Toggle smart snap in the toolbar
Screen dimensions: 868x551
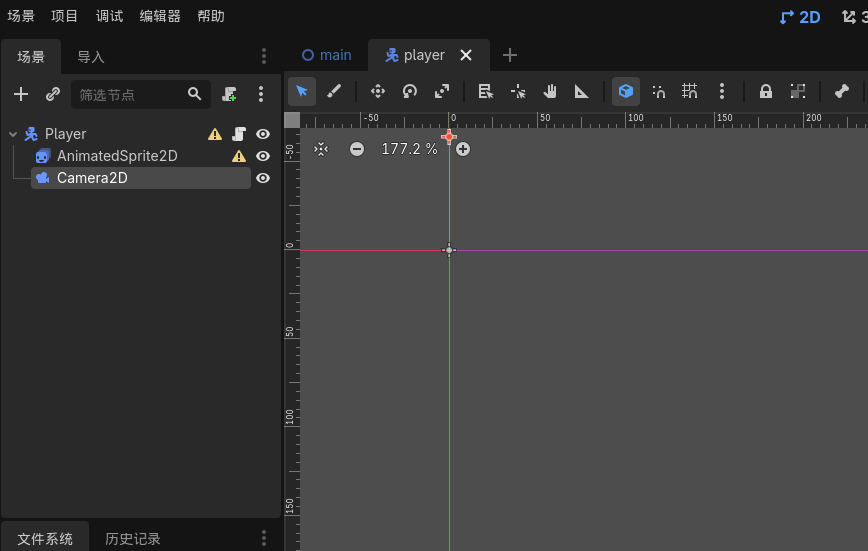click(x=658, y=91)
